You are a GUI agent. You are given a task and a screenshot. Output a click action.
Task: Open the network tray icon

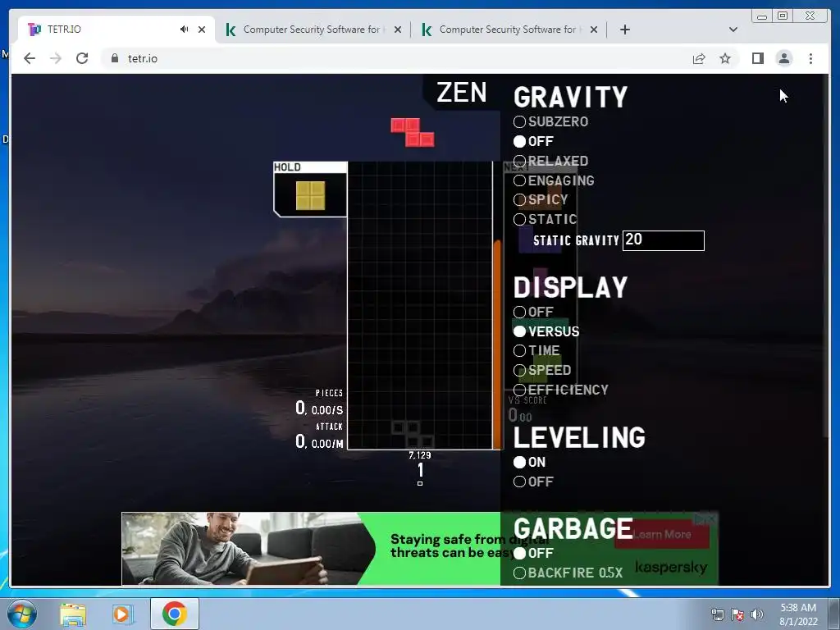click(x=717, y=614)
